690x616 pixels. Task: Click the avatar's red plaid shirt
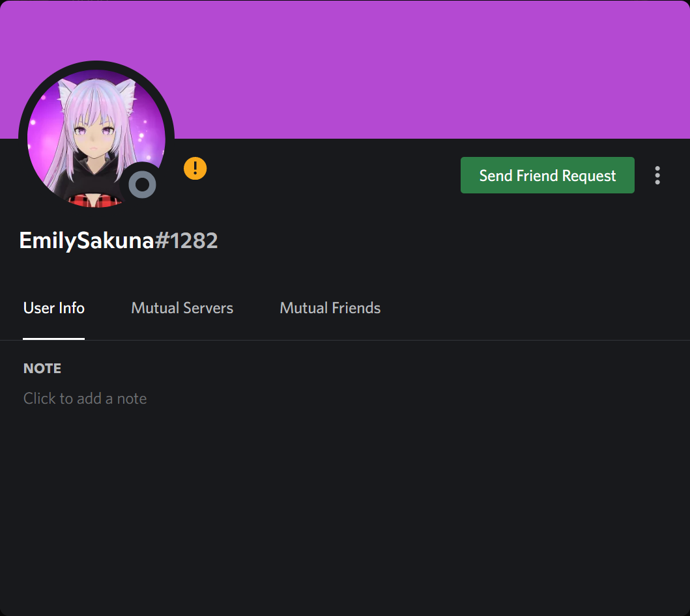[94, 201]
